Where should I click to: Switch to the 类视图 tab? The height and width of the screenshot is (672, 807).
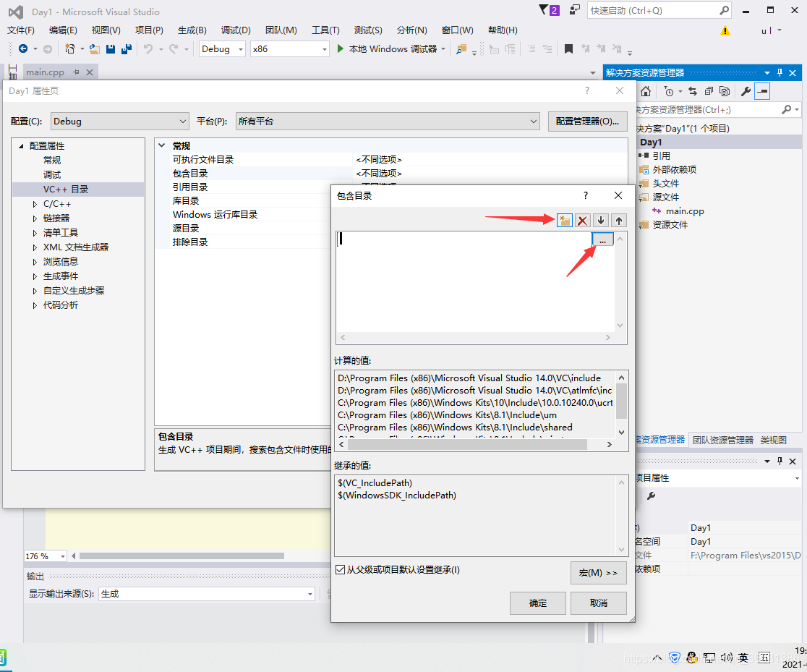(x=774, y=440)
